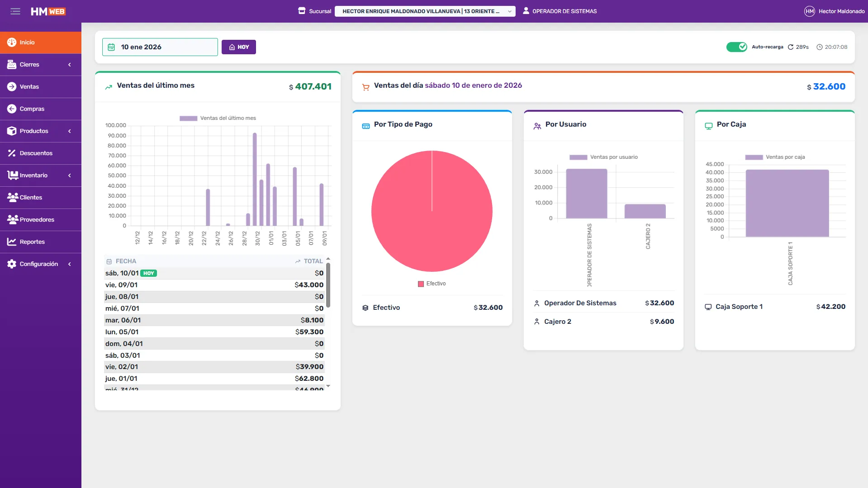Click the pink Efectivo pie slice
Viewport: 868px width, 488px height.
[x=432, y=211]
